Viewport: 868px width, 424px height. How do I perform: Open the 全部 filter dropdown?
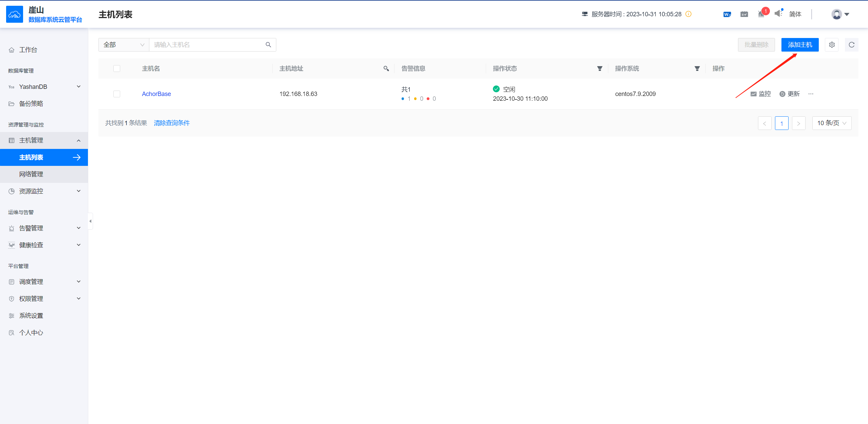pos(124,45)
